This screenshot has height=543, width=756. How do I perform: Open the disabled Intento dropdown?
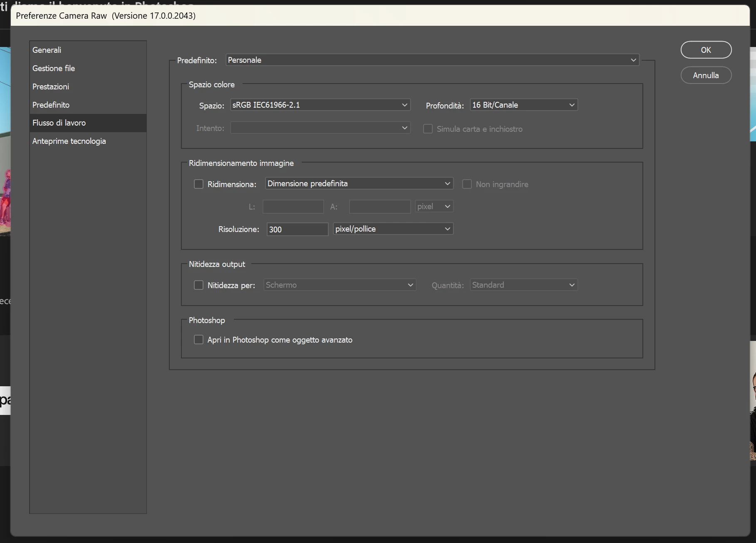coord(320,128)
